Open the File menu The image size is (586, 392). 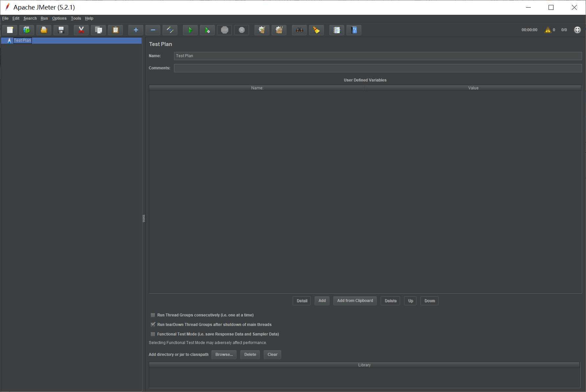5,18
